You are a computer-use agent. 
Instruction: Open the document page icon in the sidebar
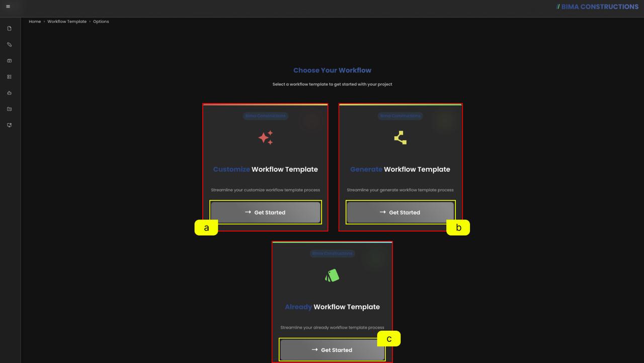[9, 29]
